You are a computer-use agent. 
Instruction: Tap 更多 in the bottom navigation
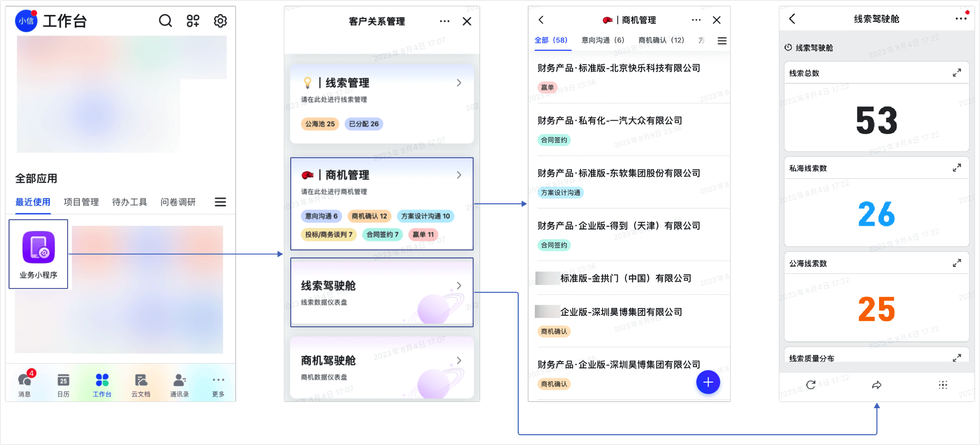coord(218,384)
